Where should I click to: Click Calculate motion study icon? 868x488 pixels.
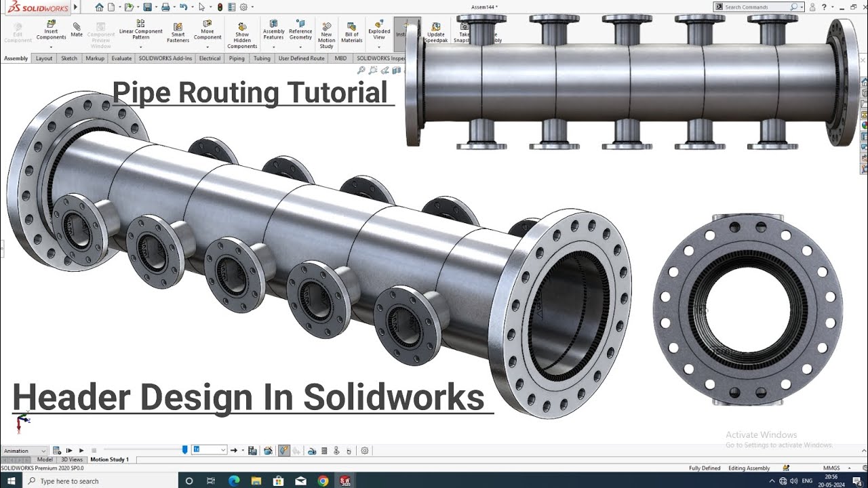point(57,451)
